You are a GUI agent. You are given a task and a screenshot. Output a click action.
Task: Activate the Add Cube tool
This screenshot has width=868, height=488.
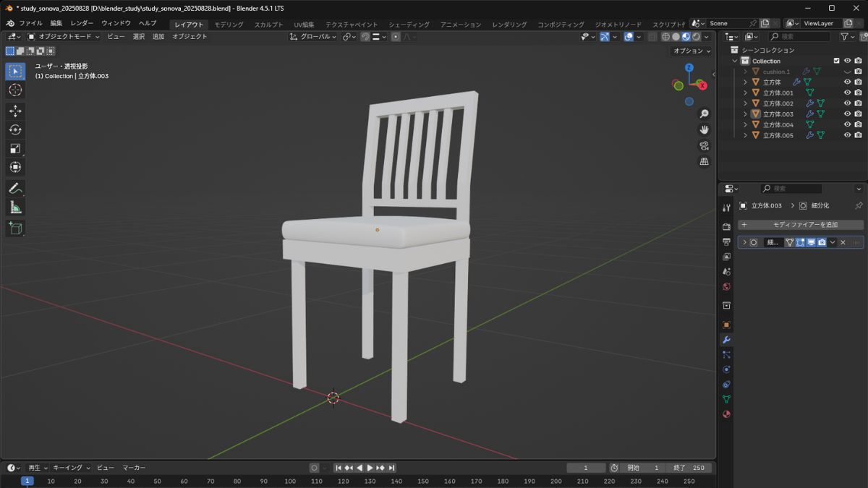[15, 228]
